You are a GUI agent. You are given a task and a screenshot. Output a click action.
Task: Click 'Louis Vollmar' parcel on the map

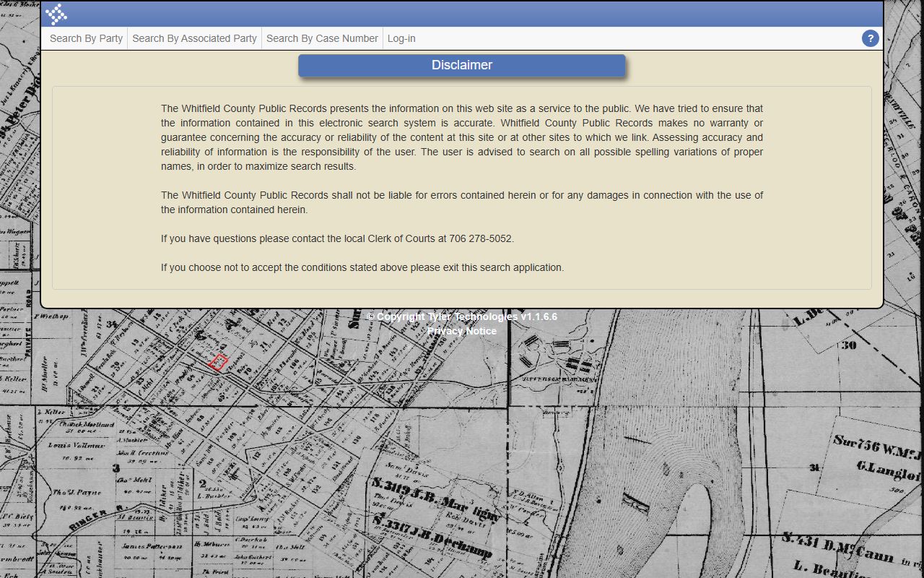click(x=77, y=445)
